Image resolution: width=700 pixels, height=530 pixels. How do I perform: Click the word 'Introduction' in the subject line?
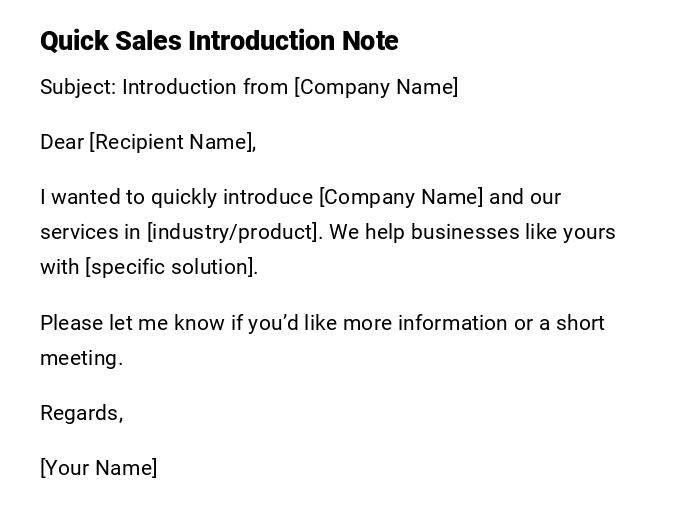[x=179, y=87]
